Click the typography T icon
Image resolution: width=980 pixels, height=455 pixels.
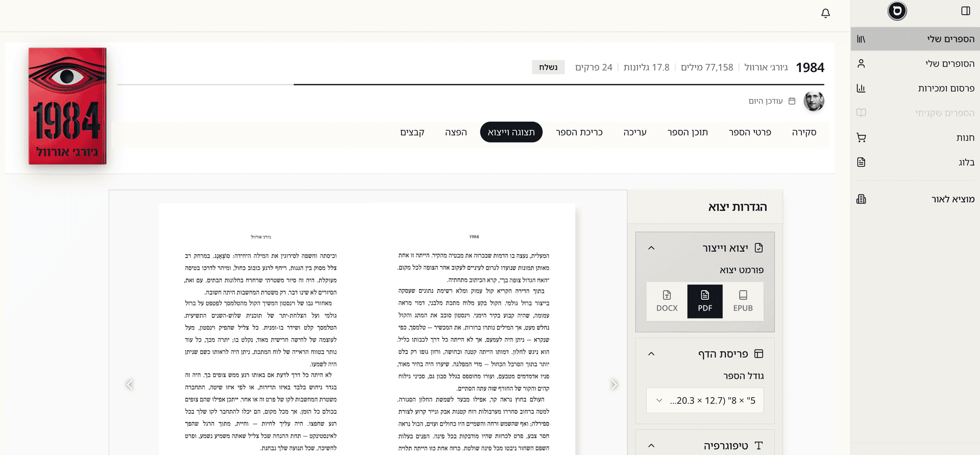758,446
